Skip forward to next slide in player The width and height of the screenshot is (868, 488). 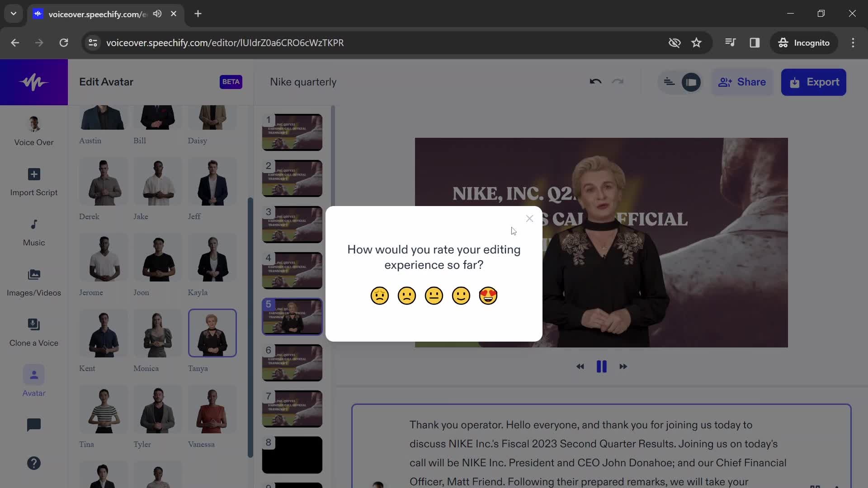point(623,366)
